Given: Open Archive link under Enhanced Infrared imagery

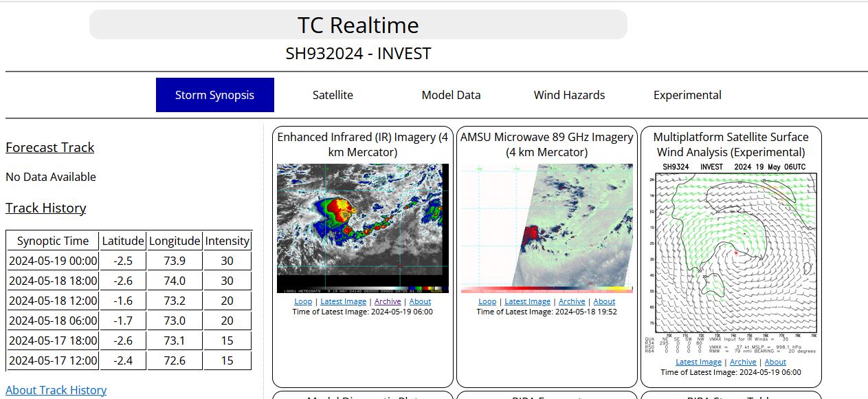Looking at the screenshot, I should (388, 301).
